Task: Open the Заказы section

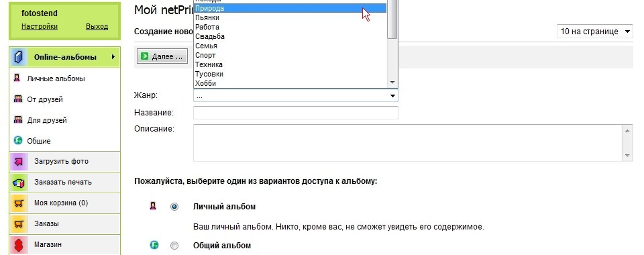Action: click(65, 224)
